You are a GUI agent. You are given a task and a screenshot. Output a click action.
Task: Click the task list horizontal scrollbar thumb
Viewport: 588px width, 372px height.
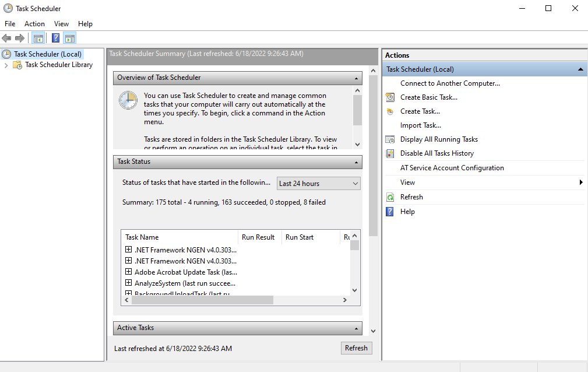pyautogui.click(x=202, y=300)
